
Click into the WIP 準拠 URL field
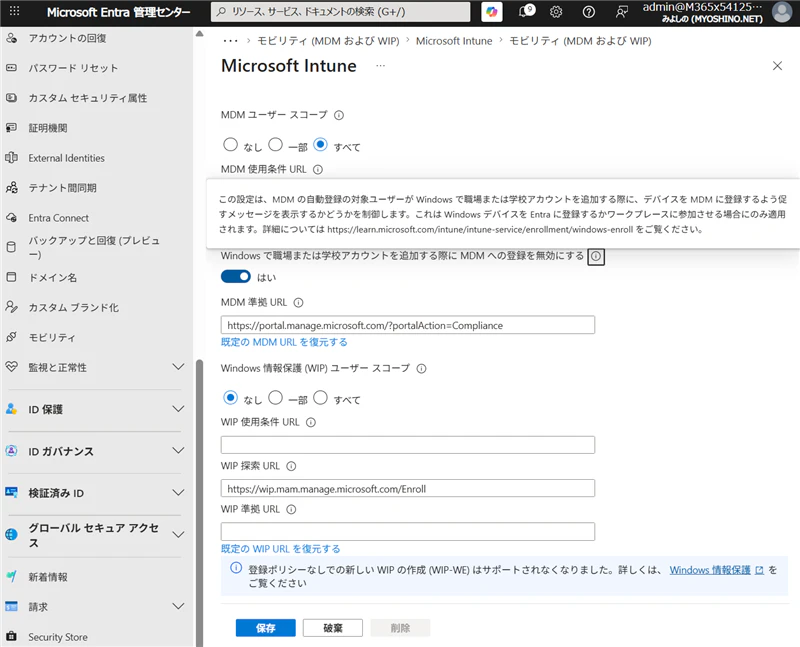(408, 532)
